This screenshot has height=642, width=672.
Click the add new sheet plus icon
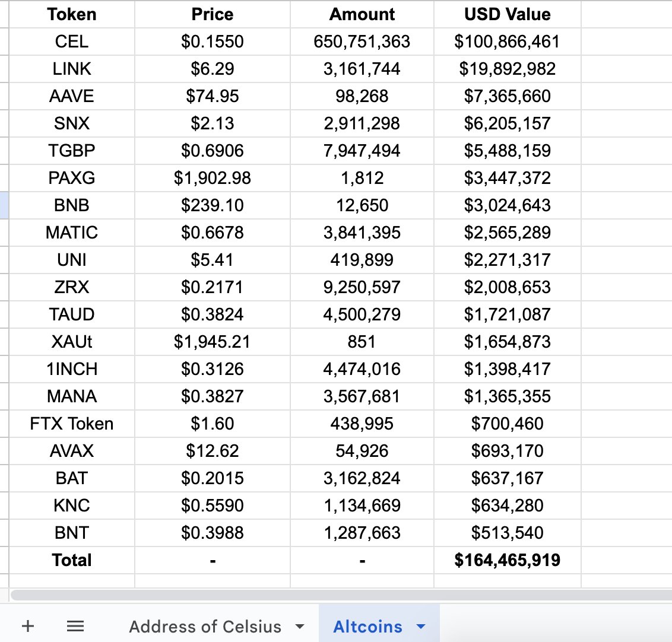[28, 626]
